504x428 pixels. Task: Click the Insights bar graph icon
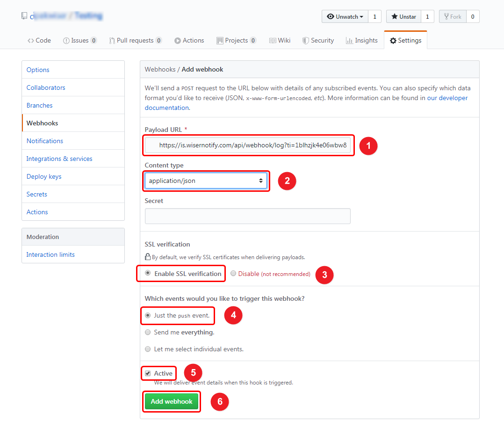tap(349, 41)
